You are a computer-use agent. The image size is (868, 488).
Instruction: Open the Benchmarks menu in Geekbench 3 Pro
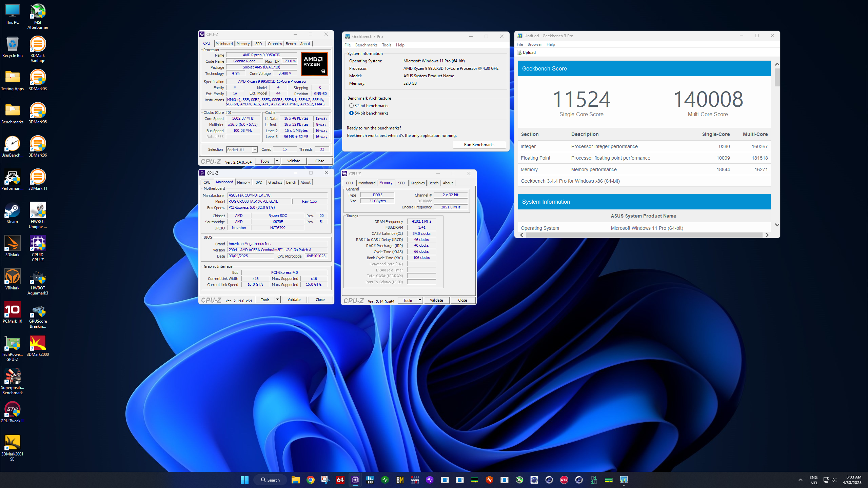tap(366, 45)
